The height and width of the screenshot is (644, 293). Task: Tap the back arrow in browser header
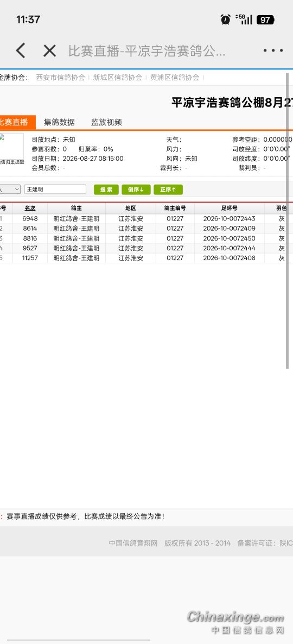(x=21, y=51)
